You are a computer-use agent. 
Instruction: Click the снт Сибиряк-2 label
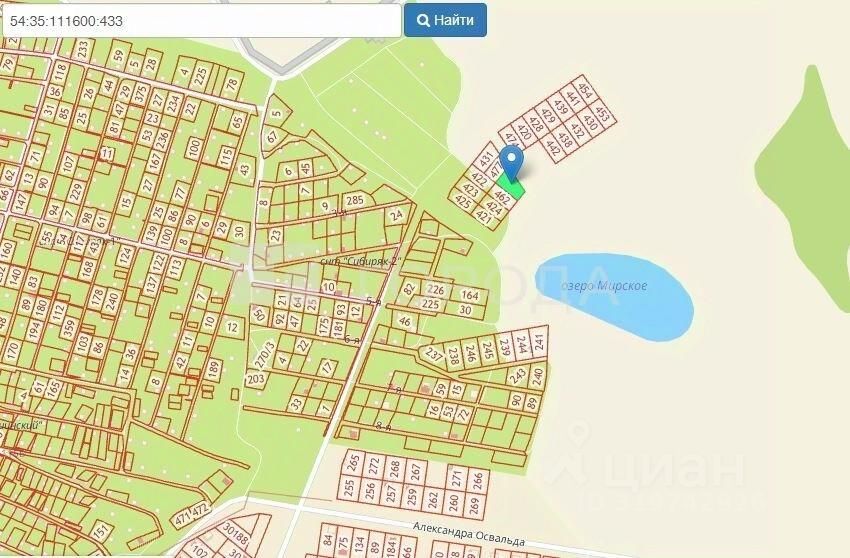click(x=360, y=261)
